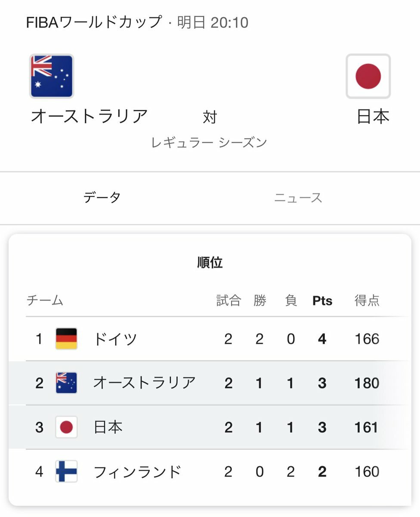Image resolution: width=420 pixels, height=517 pixels.
Task: Click Germany flag in standings table
Action: coord(66,339)
